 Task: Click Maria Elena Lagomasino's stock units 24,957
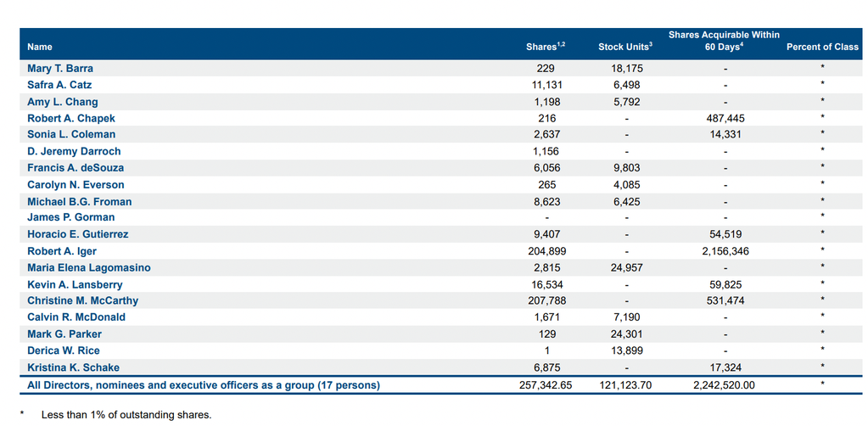[x=626, y=267]
